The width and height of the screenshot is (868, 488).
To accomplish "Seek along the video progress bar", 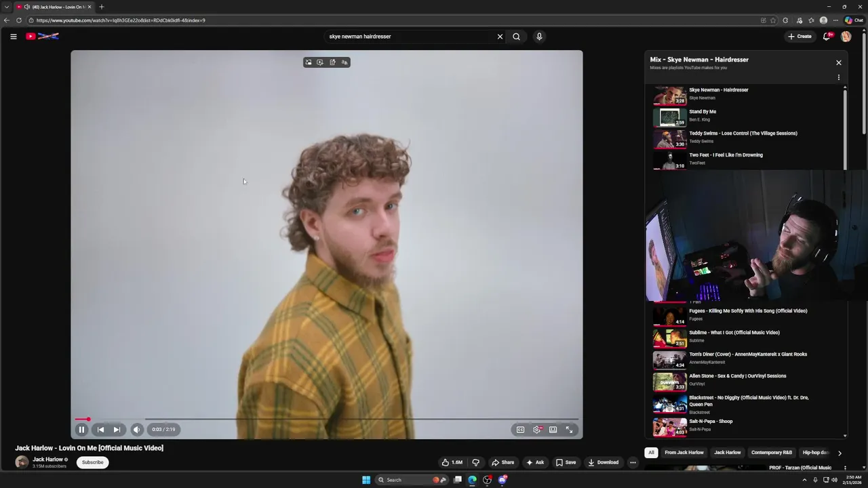I will tap(327, 419).
